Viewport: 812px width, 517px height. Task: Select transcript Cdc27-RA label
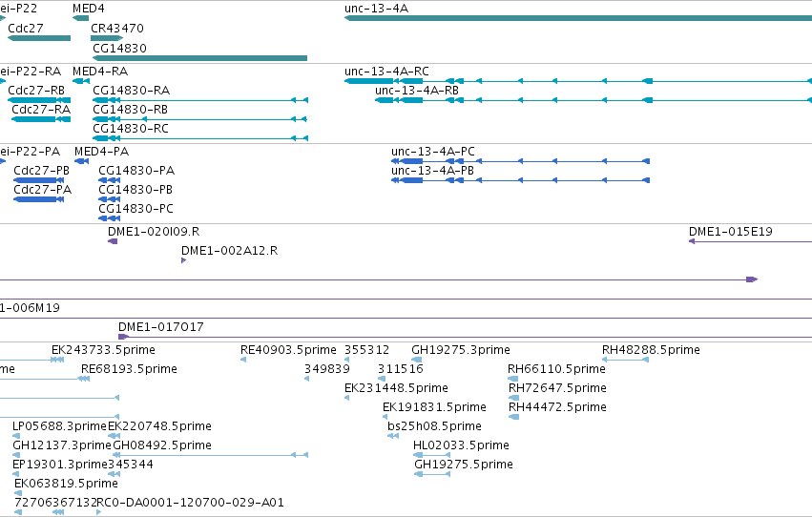tap(41, 109)
